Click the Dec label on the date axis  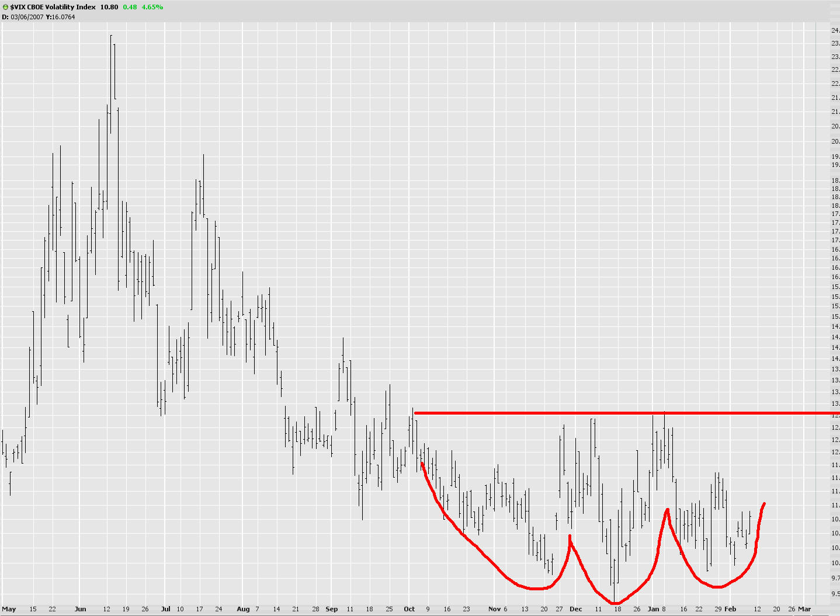coord(576,609)
